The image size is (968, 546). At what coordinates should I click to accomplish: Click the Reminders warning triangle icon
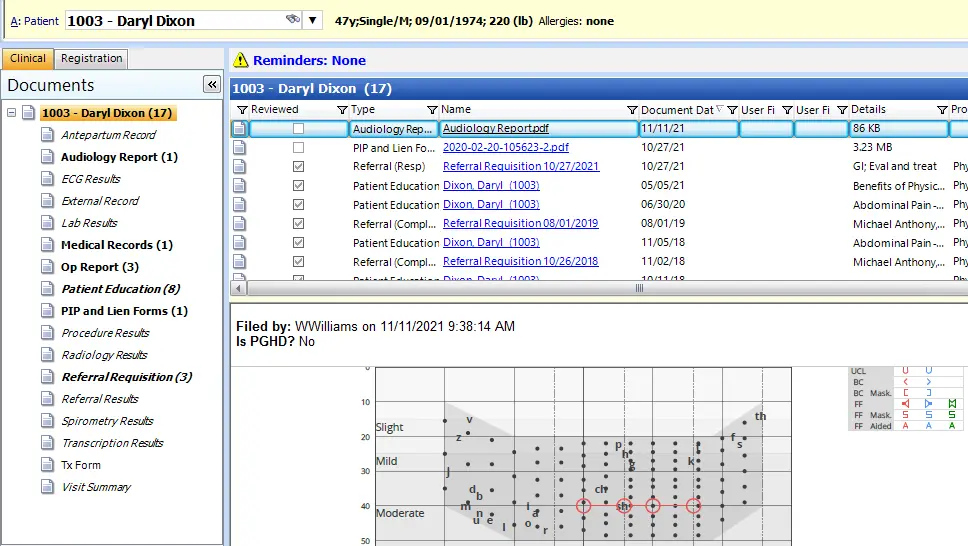click(240, 61)
